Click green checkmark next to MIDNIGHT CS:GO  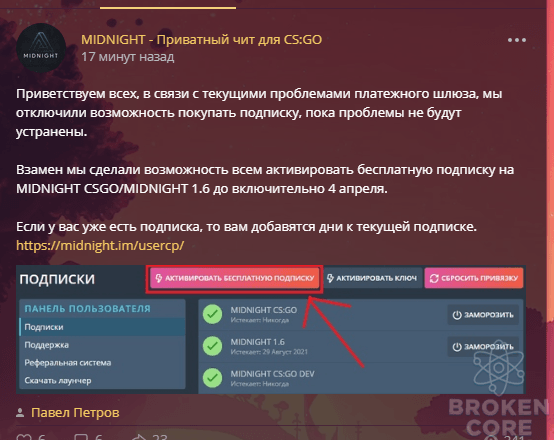coord(212,314)
